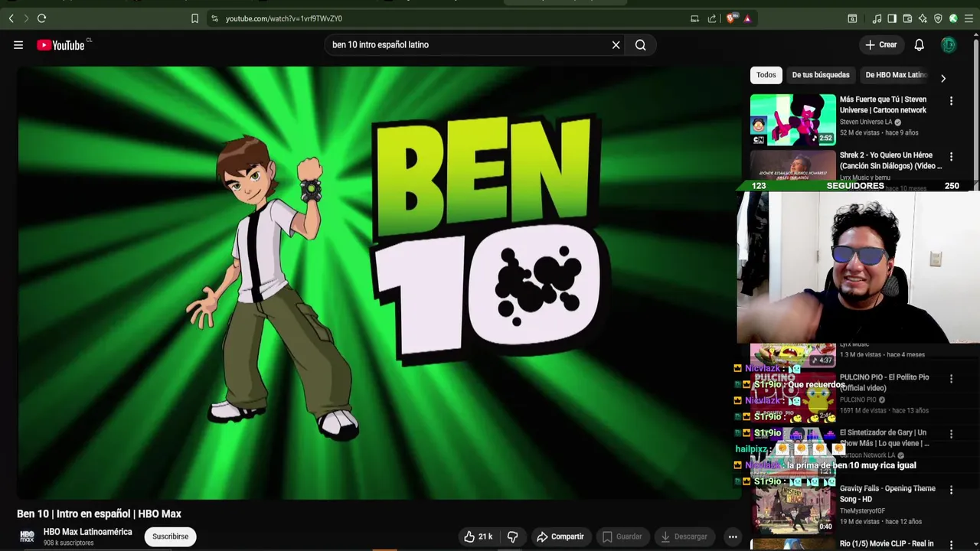This screenshot has width=980, height=551.
Task: Open Brave Shields lion icon
Action: pyautogui.click(x=731, y=18)
